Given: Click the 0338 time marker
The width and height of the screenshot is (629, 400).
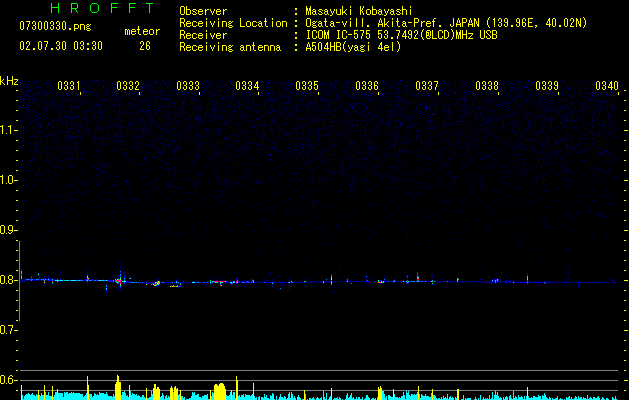Looking at the screenshot, I should pos(487,86).
